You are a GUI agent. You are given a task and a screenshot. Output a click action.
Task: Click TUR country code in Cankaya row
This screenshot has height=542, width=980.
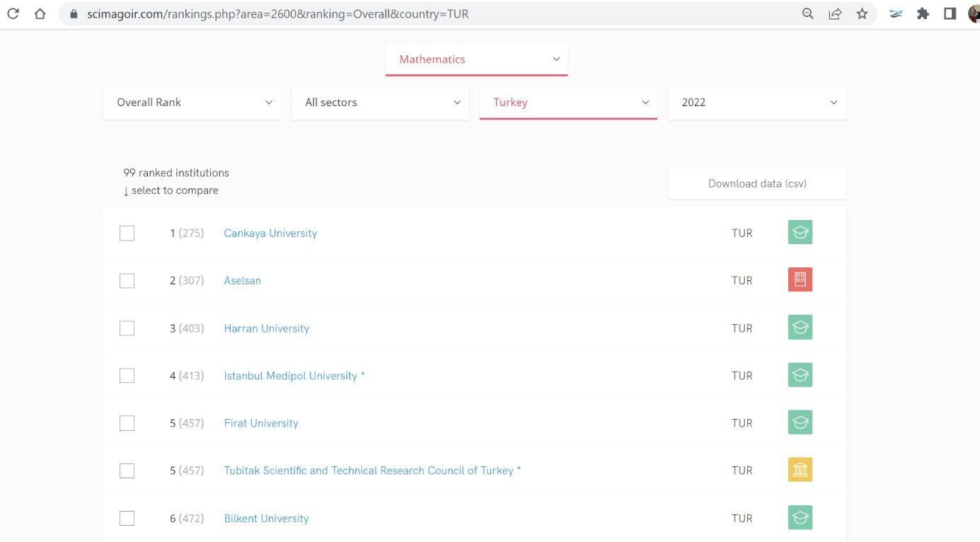pos(742,233)
